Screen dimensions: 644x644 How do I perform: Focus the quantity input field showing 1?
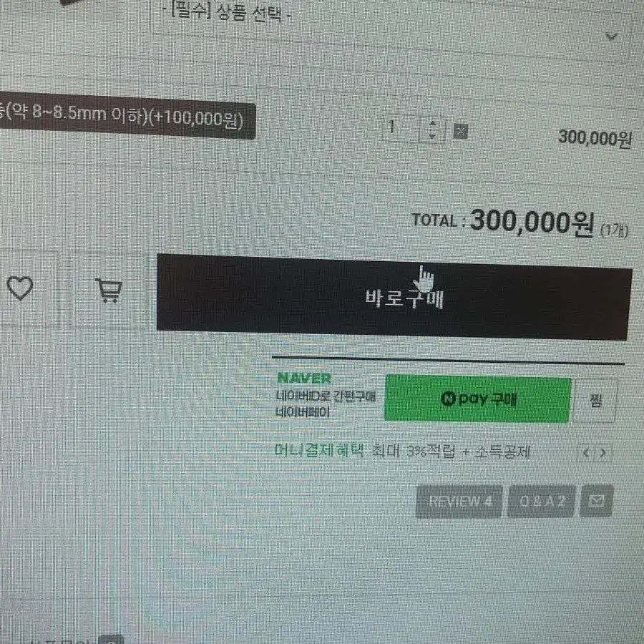pos(401,128)
